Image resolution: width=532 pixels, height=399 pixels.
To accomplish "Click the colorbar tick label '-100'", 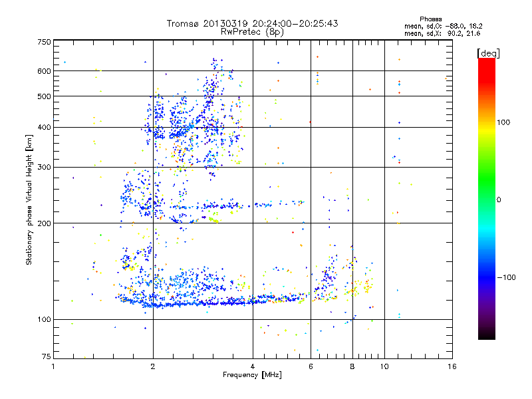I will 506,277.
